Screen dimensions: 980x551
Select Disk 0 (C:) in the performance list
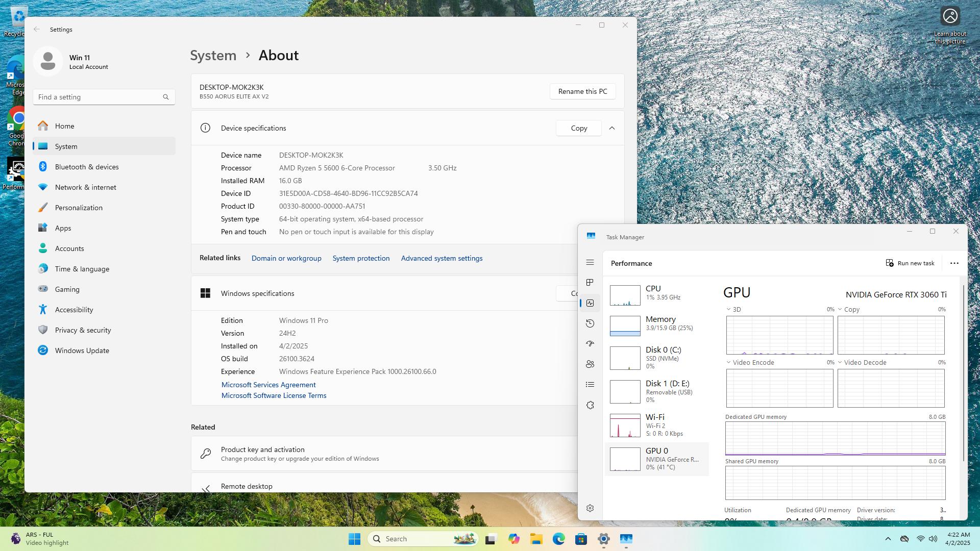[x=657, y=358]
